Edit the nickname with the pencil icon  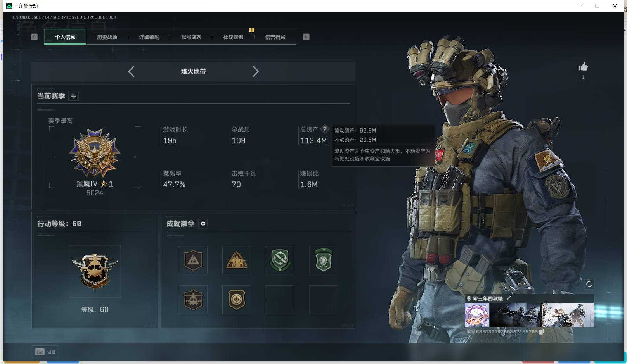click(x=509, y=298)
